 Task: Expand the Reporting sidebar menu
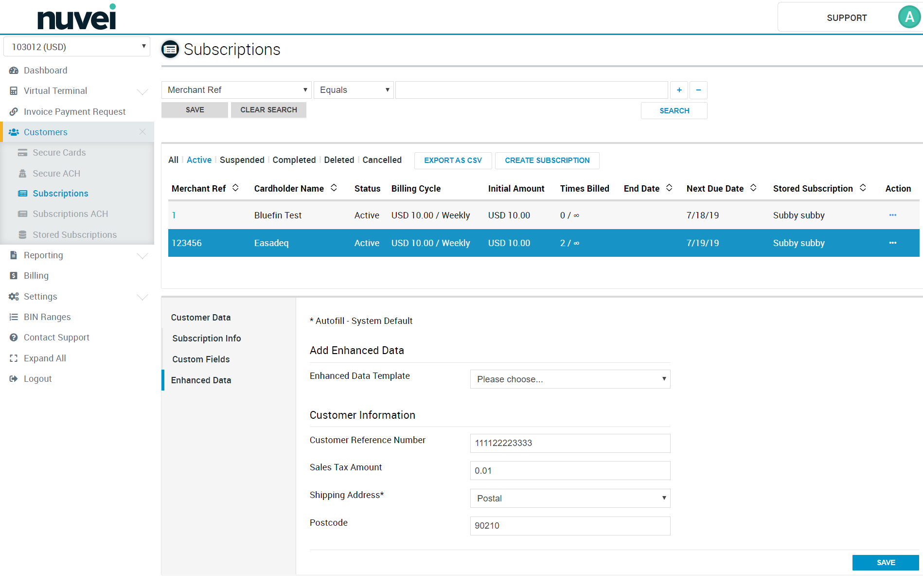(142, 255)
